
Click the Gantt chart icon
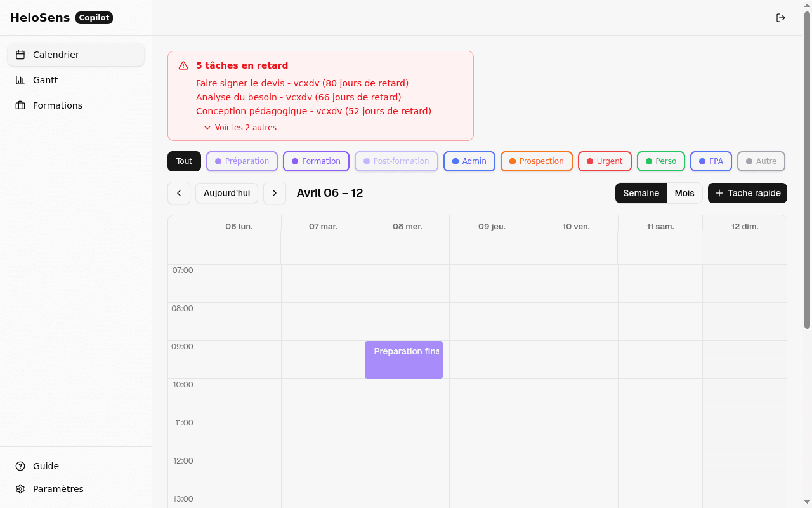coord(20,80)
